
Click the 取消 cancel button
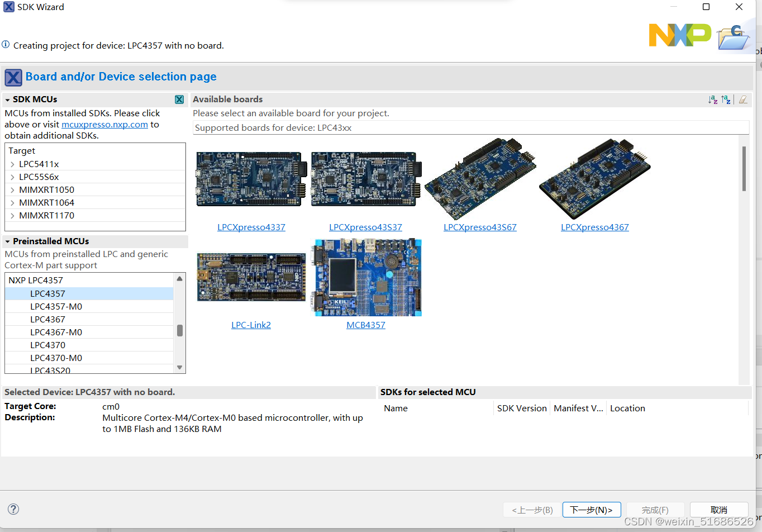tap(718, 509)
